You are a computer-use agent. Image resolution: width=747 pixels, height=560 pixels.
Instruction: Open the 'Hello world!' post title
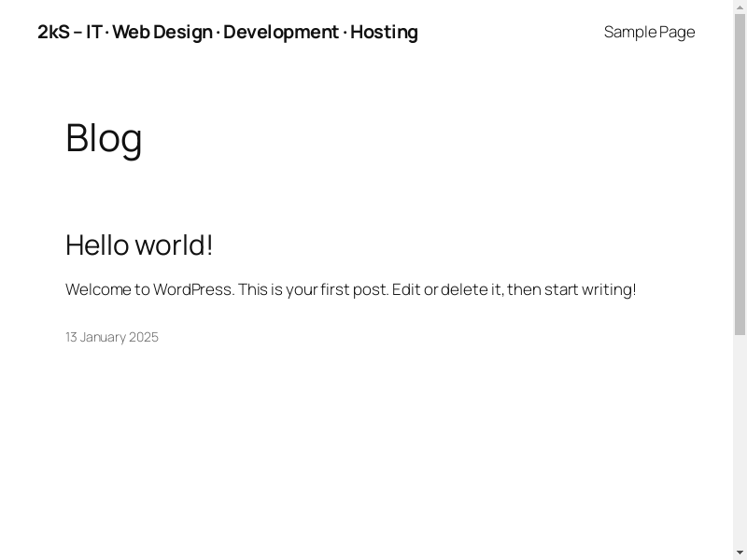tap(139, 245)
